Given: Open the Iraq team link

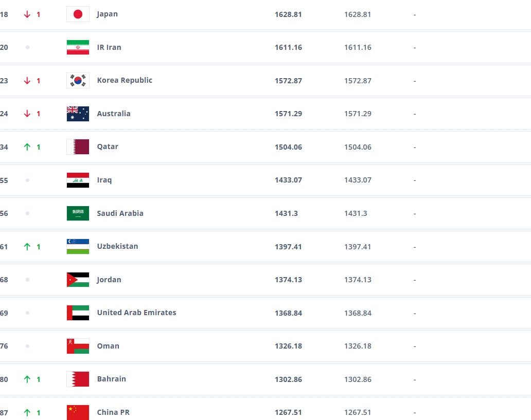Looking at the screenshot, I should click(x=104, y=180).
